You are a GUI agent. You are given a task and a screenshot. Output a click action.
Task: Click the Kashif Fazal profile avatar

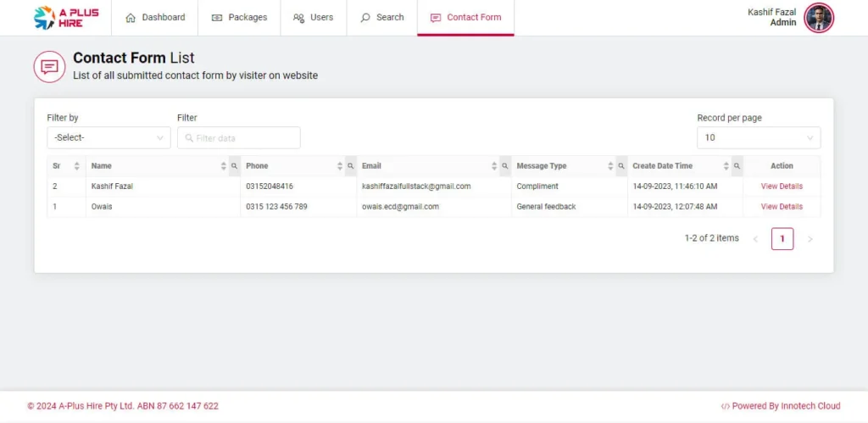click(819, 18)
